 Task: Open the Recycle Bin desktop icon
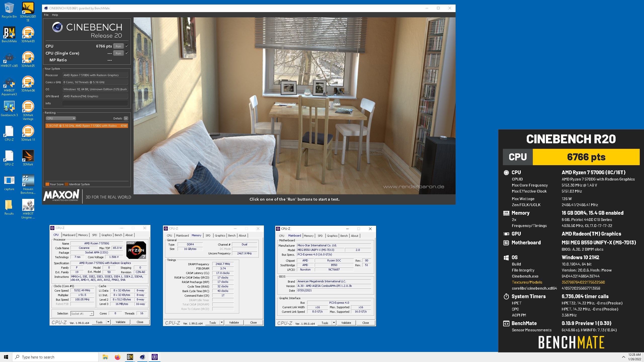pos(9,11)
